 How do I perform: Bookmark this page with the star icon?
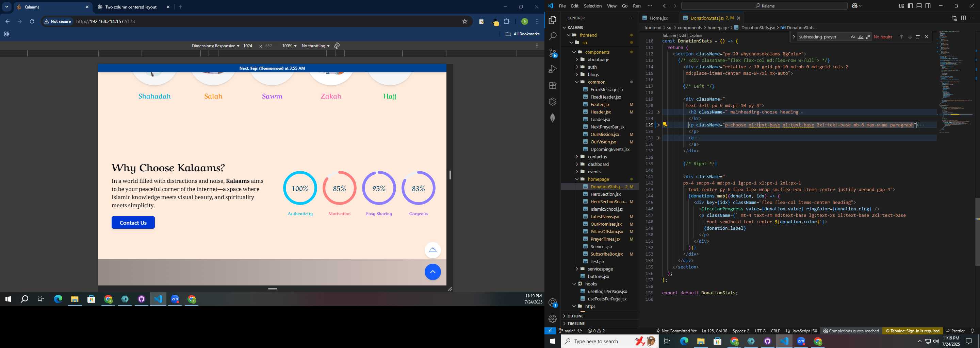[464, 22]
